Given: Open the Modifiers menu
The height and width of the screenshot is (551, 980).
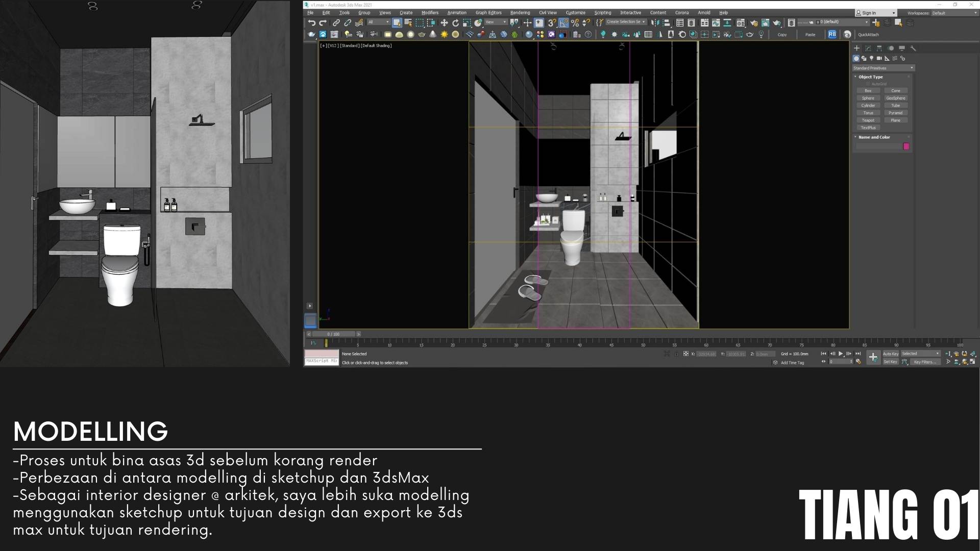Looking at the screenshot, I should pyautogui.click(x=429, y=13).
